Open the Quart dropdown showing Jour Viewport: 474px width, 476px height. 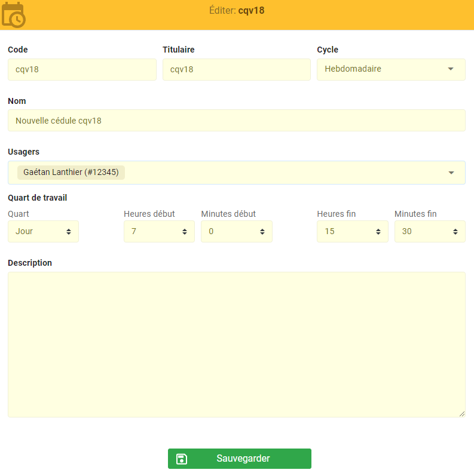[x=43, y=231]
